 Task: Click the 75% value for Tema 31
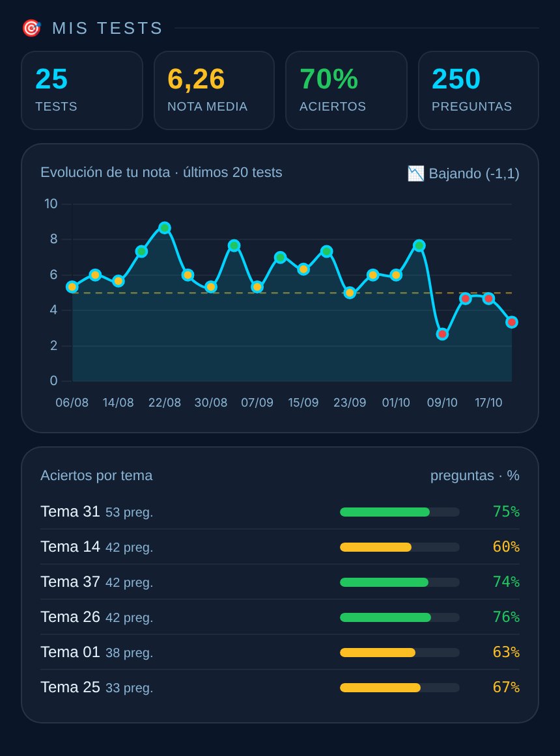(506, 511)
